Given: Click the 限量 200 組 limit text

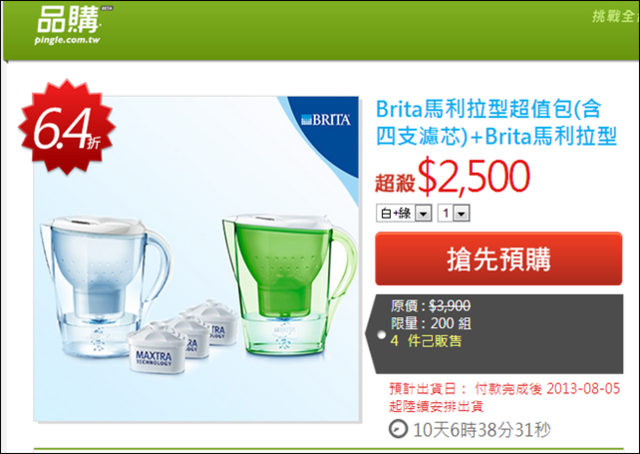Looking at the screenshot, I should (x=431, y=323).
